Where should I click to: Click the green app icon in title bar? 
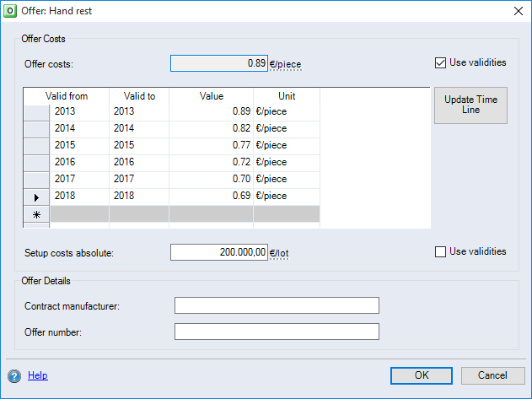[11, 10]
